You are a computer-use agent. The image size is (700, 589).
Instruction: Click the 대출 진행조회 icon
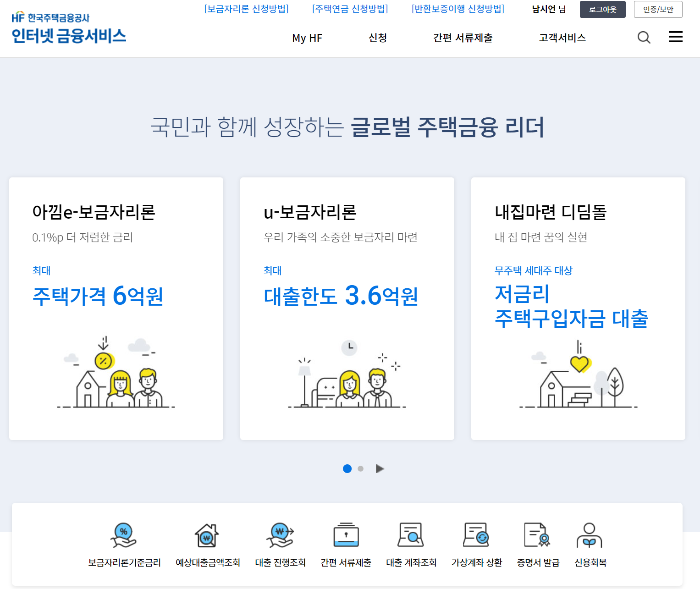(280, 535)
